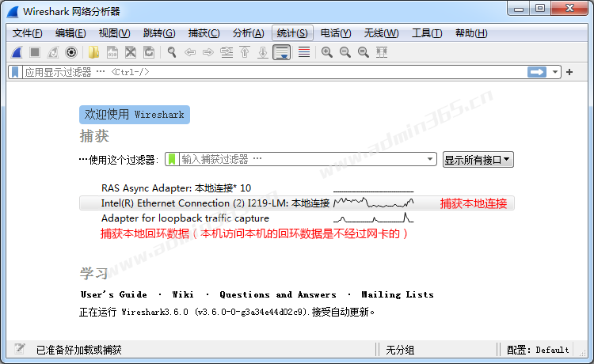
Task: Select Intel(R) Ethernet Connection I219-LM interface
Action: coord(297,203)
